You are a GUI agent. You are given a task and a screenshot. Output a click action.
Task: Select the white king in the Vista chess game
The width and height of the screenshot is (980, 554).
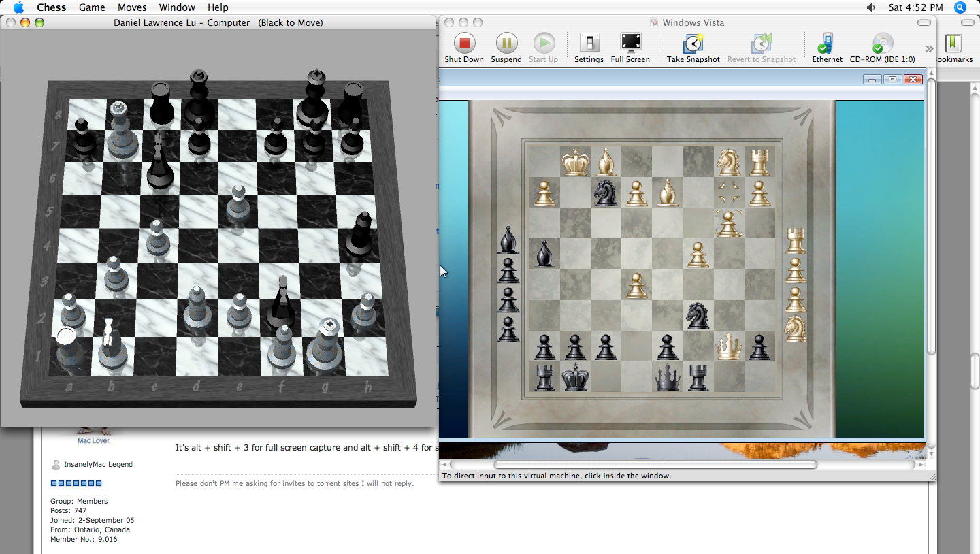pyautogui.click(x=575, y=162)
